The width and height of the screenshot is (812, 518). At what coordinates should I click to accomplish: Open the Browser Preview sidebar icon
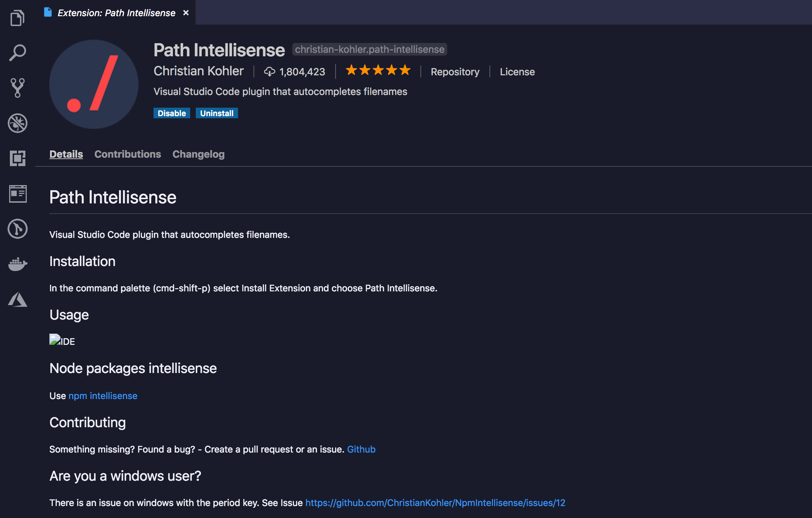17,194
